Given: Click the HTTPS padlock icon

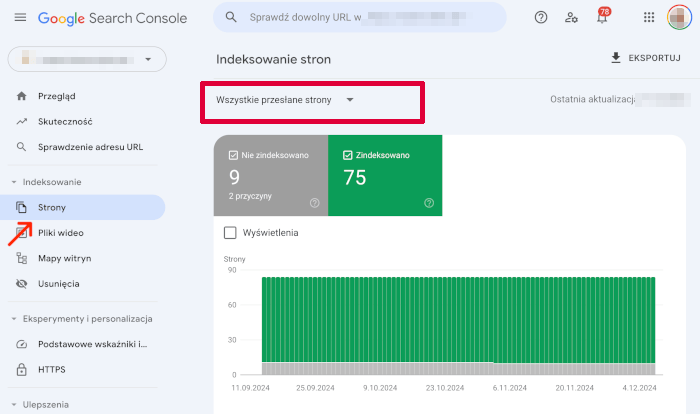Looking at the screenshot, I should coord(21,369).
